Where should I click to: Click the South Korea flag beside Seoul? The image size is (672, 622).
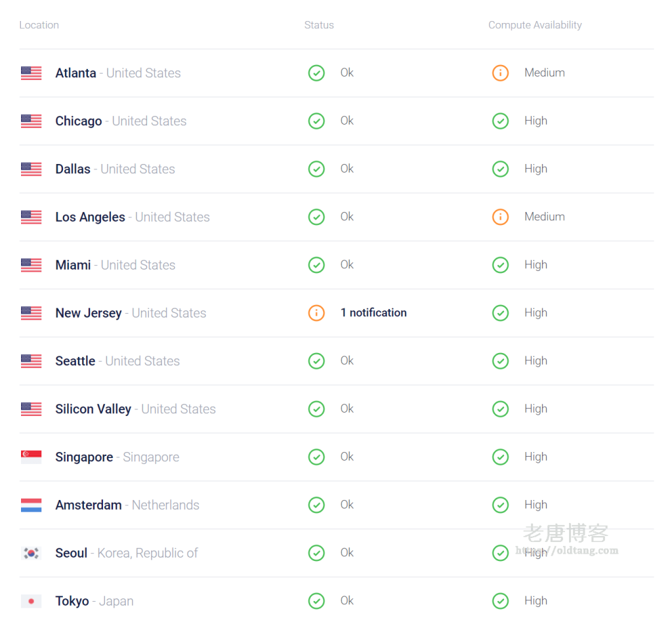pyautogui.click(x=31, y=553)
